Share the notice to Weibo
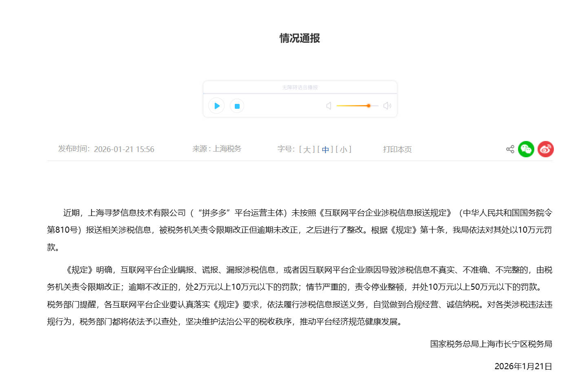The image size is (582, 392). click(546, 149)
